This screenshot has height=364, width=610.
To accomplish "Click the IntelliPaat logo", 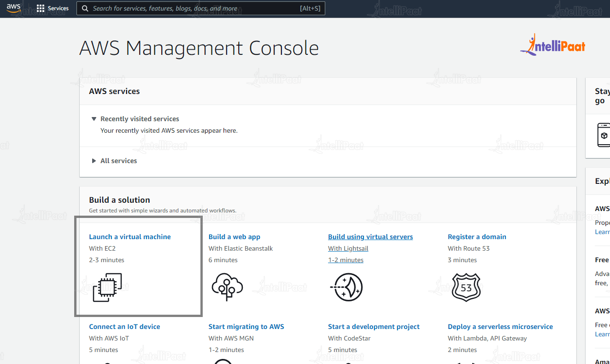I will pyautogui.click(x=552, y=45).
